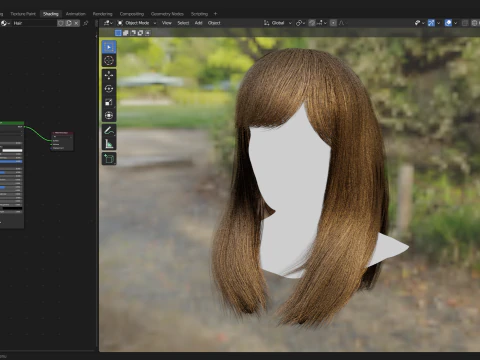
Task: Switch to the Rendering workspace tab
Action: 102,14
